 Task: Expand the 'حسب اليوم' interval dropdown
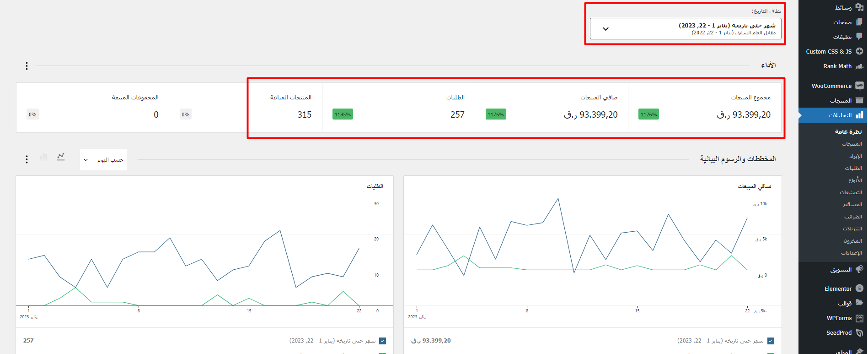coord(103,160)
